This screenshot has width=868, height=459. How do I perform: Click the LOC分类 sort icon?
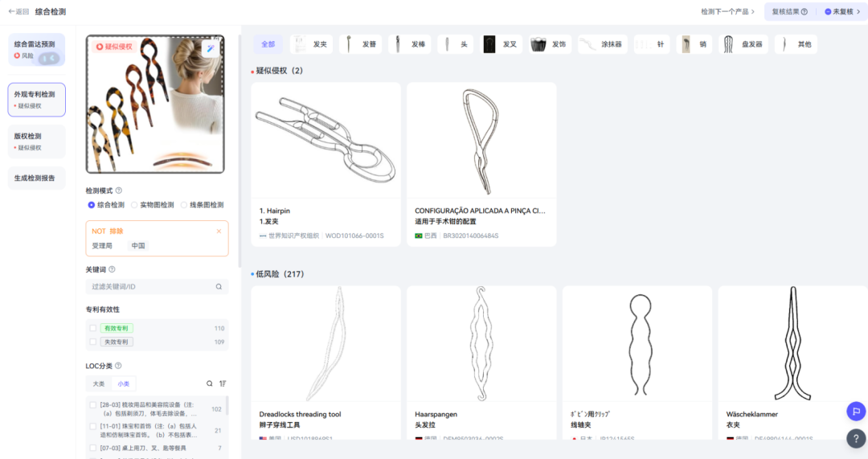click(x=223, y=383)
